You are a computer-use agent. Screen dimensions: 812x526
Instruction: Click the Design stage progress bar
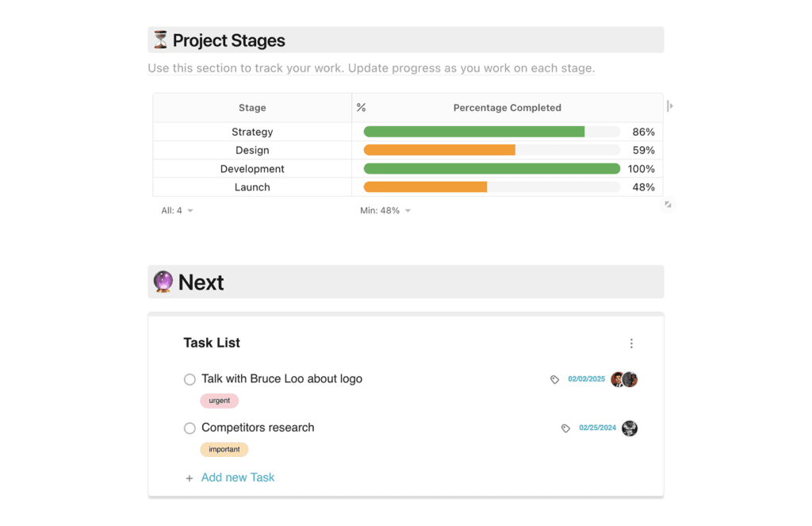click(439, 149)
